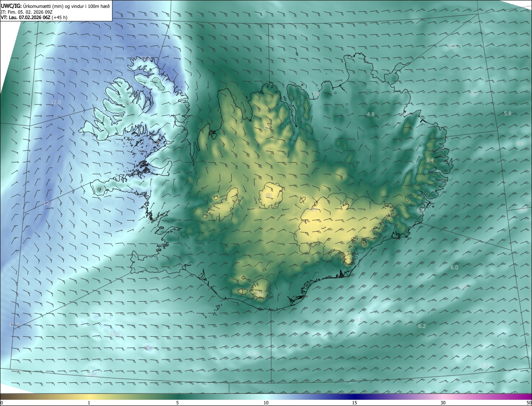Click the 5.8 value on the map
The image size is (532, 406).
507,113
